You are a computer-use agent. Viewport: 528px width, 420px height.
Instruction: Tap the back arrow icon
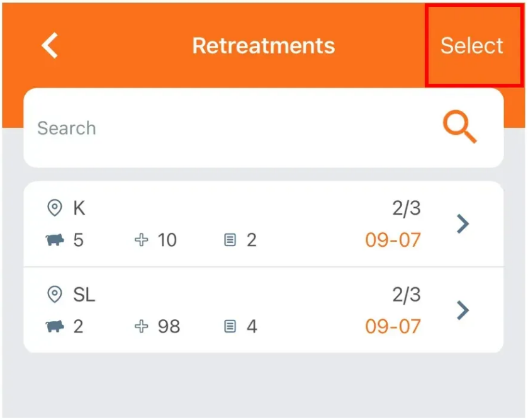pos(50,46)
